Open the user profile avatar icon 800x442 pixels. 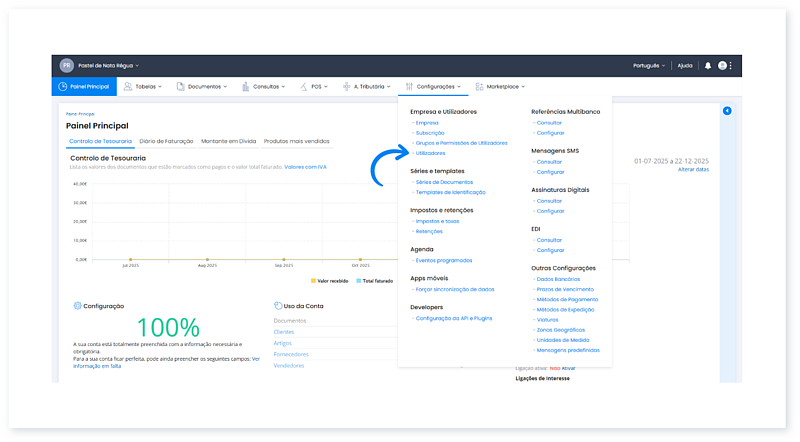722,66
